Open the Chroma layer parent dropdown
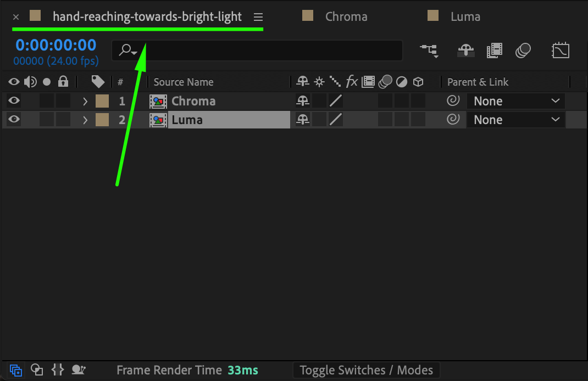This screenshot has height=381, width=588. [515, 101]
